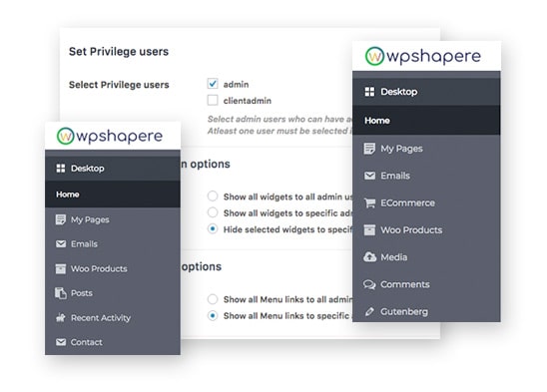Click Woo Products box icon in left sidebar
This screenshot has width=547, height=392.
60,268
